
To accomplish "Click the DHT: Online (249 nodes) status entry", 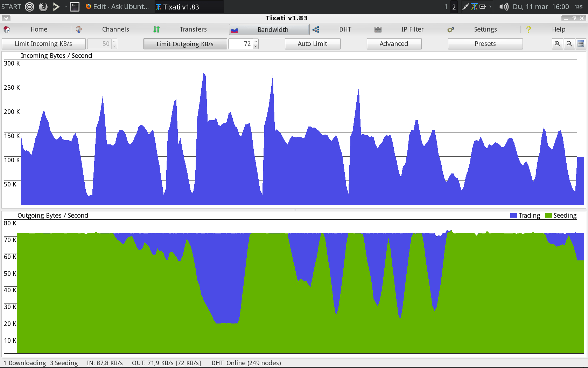I will (246, 363).
